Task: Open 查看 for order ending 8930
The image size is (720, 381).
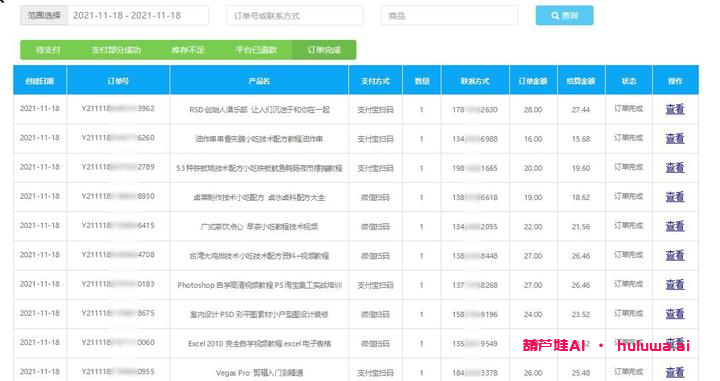Action: point(675,197)
